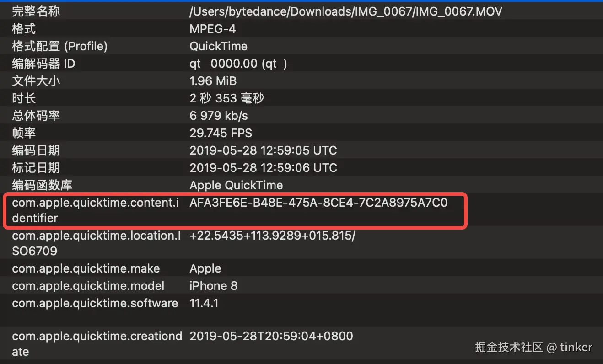Click the Apple QuickTime library value

[236, 185]
